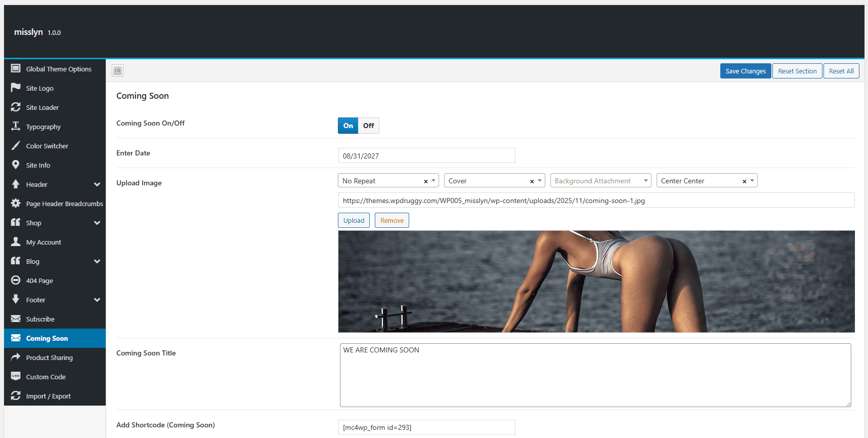Screen dimensions: 868x438
Task: Click the Typography text icon
Action: pyautogui.click(x=16, y=126)
